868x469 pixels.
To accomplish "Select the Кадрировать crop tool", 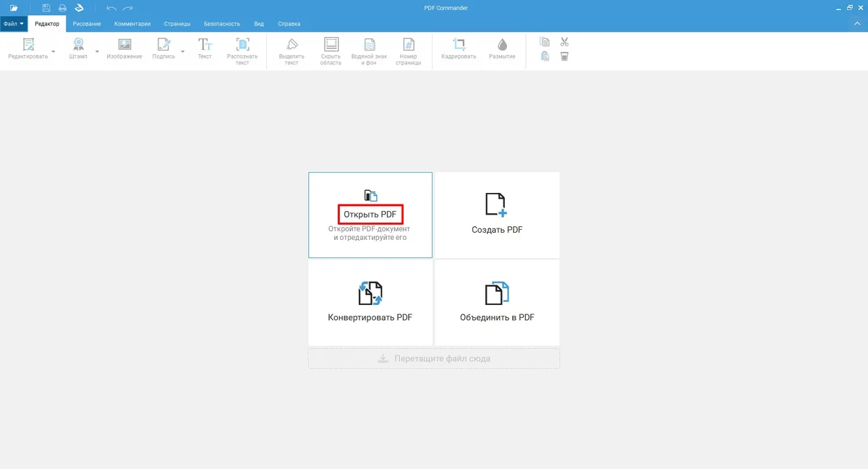I will tap(459, 49).
